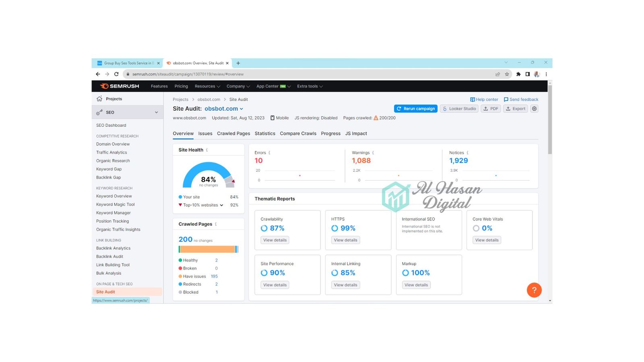This screenshot has height=362, width=644.
Task: Open the Help center link
Action: (x=484, y=99)
